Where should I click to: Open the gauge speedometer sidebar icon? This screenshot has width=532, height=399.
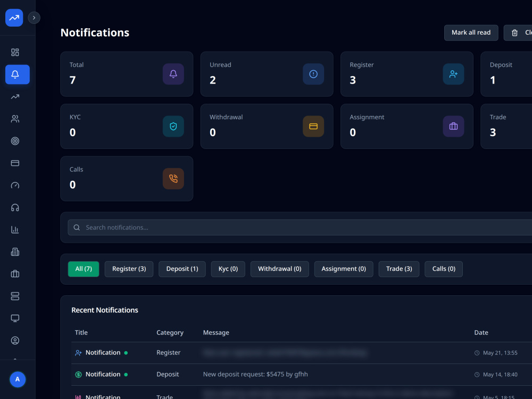(x=15, y=185)
